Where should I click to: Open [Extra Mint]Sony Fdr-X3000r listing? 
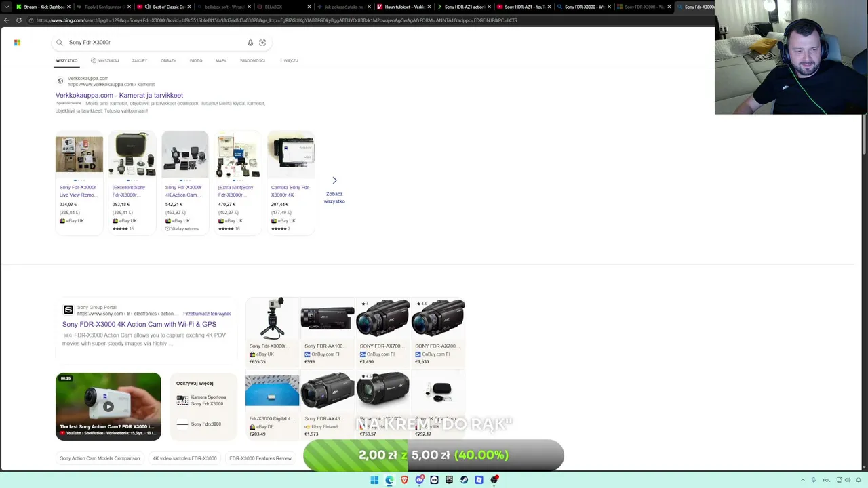[238, 183]
